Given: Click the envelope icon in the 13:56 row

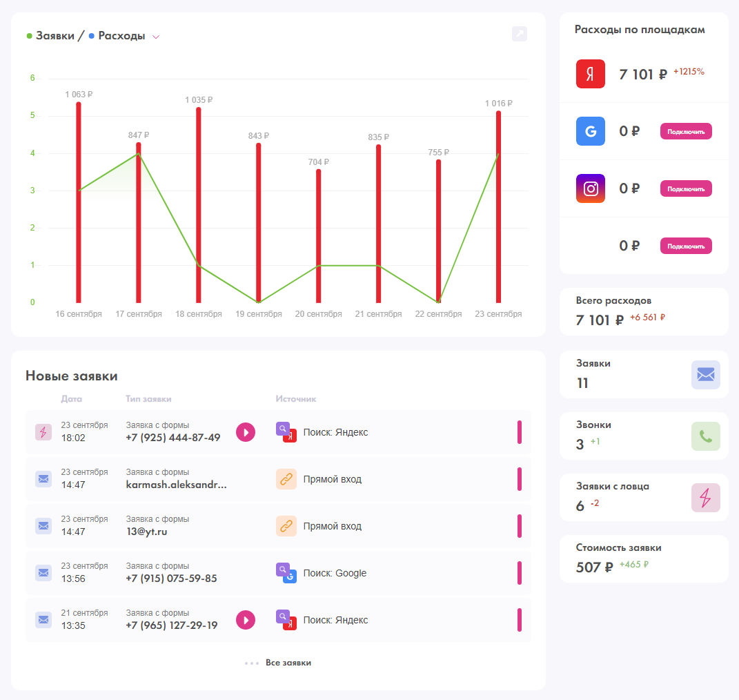Looking at the screenshot, I should tap(43, 573).
